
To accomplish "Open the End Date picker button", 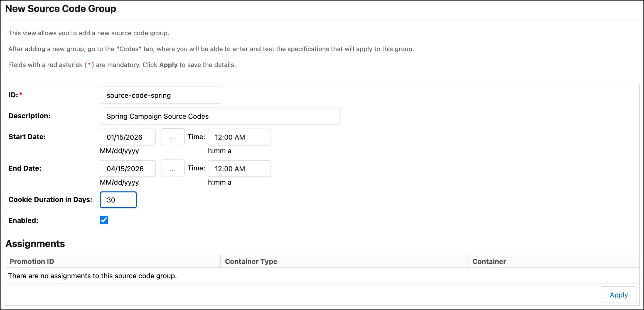I will click(173, 168).
